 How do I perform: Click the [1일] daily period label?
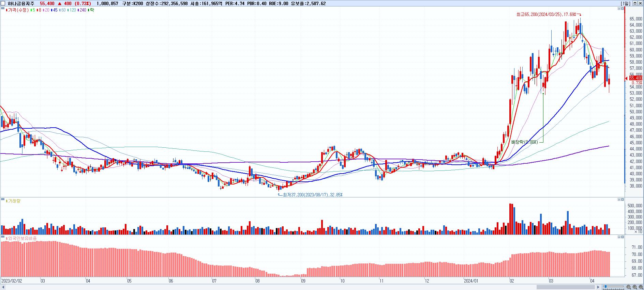pyautogui.click(x=625, y=3)
